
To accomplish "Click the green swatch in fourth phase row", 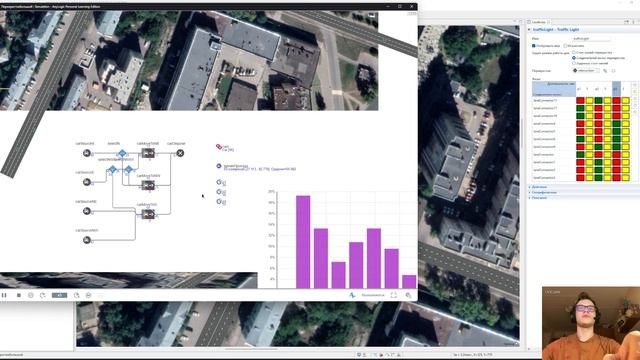I will click(616, 124).
